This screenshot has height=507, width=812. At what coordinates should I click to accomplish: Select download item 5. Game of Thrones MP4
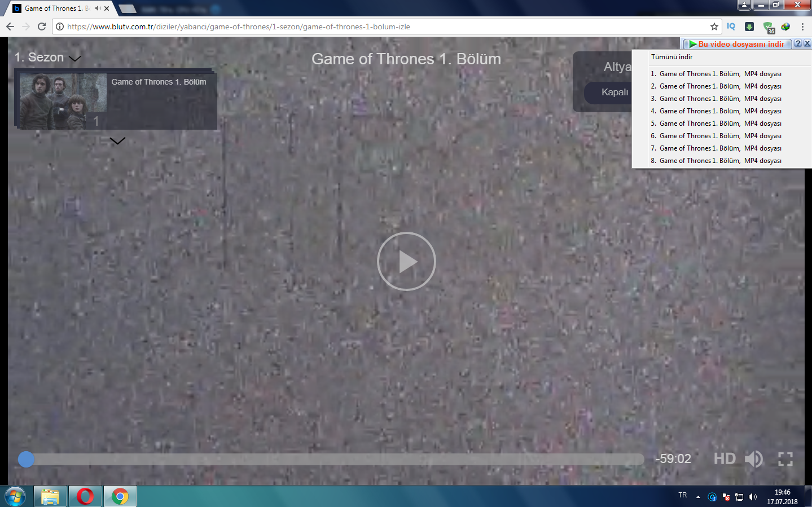pos(716,124)
